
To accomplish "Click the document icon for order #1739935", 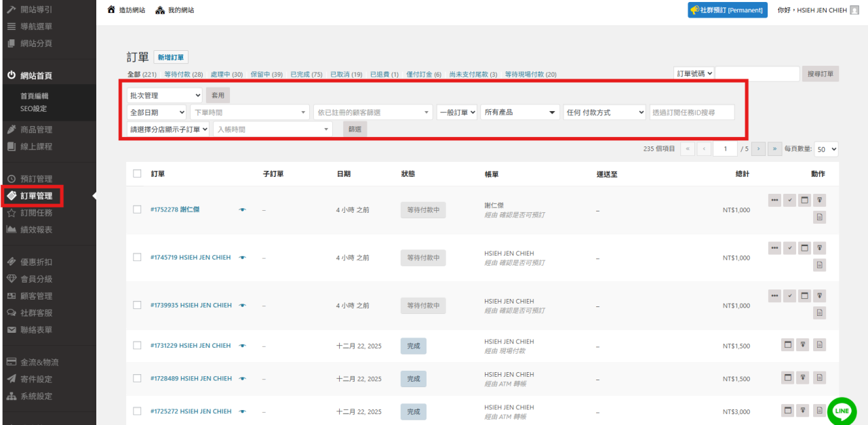I will click(819, 312).
